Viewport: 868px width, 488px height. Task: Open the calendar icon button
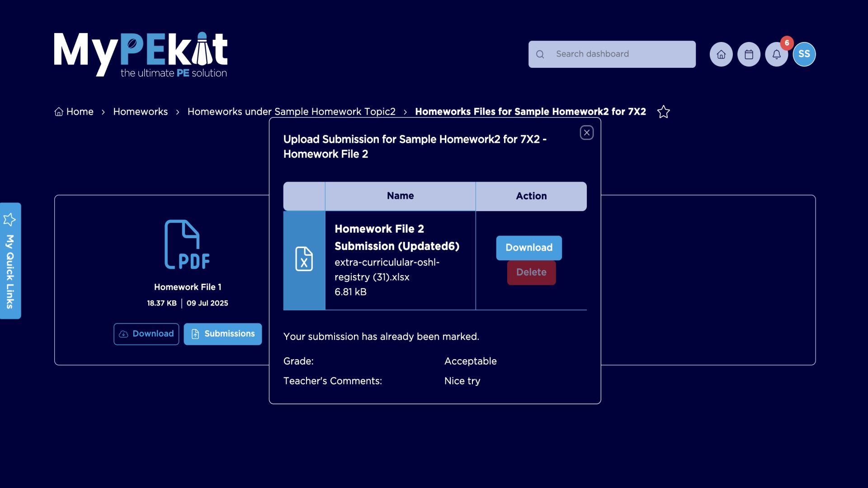tap(749, 54)
